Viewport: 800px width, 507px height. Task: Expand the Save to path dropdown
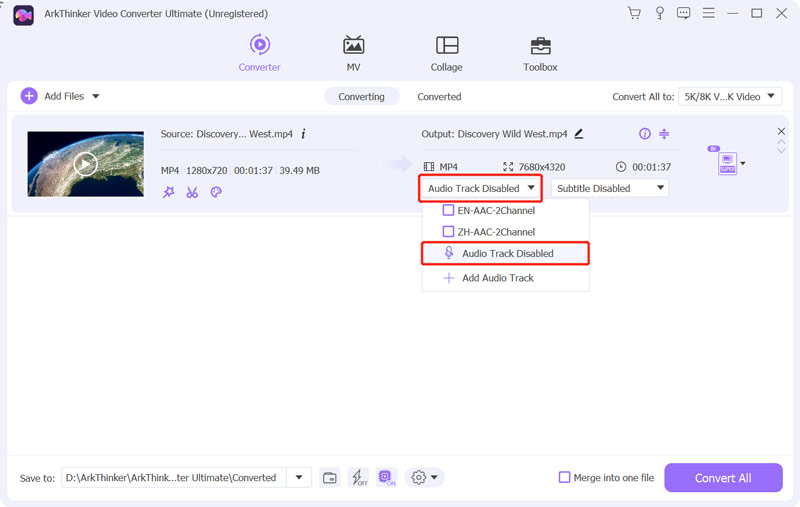click(299, 477)
